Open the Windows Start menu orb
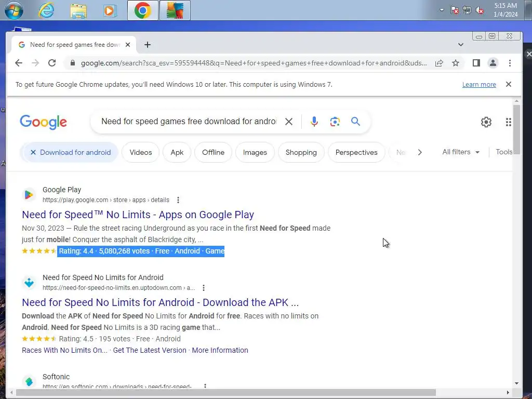The image size is (532, 399). tap(14, 10)
